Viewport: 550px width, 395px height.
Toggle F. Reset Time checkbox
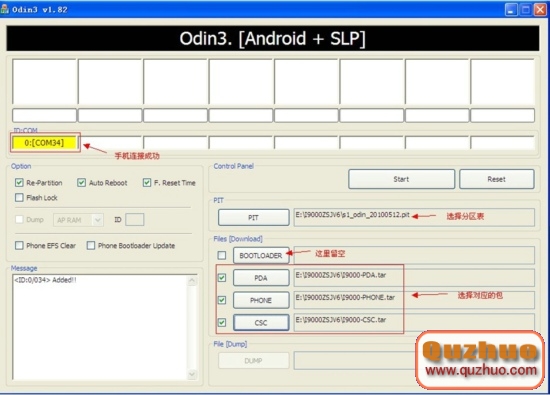147,182
